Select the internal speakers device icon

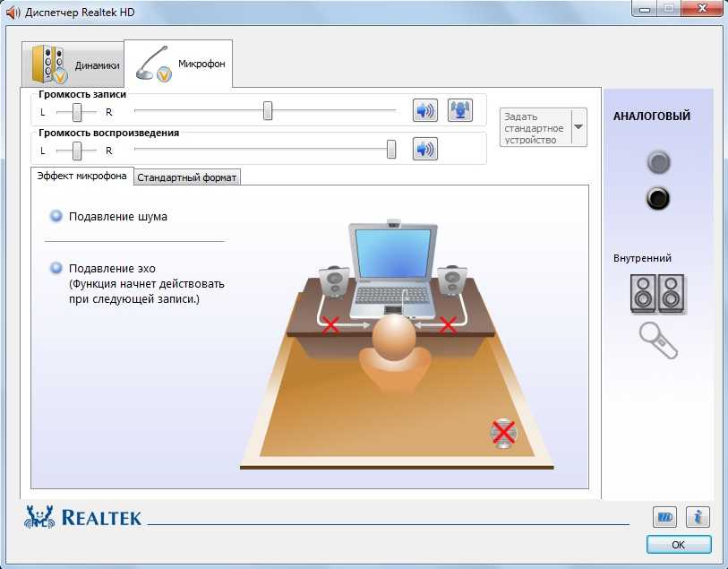click(657, 293)
